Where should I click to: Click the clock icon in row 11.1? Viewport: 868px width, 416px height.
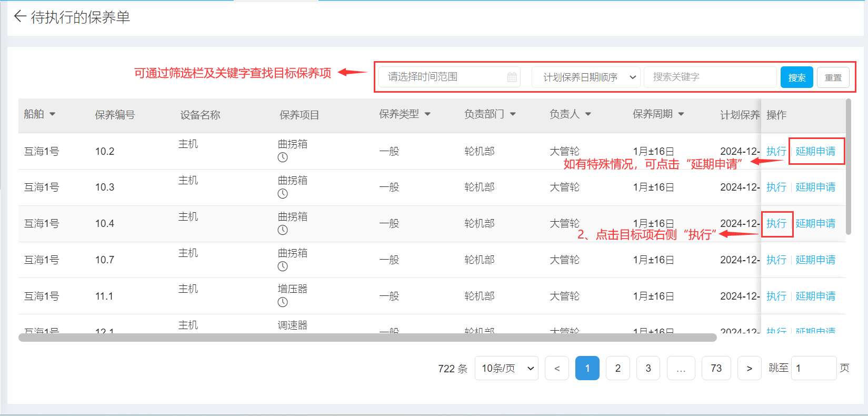(283, 302)
